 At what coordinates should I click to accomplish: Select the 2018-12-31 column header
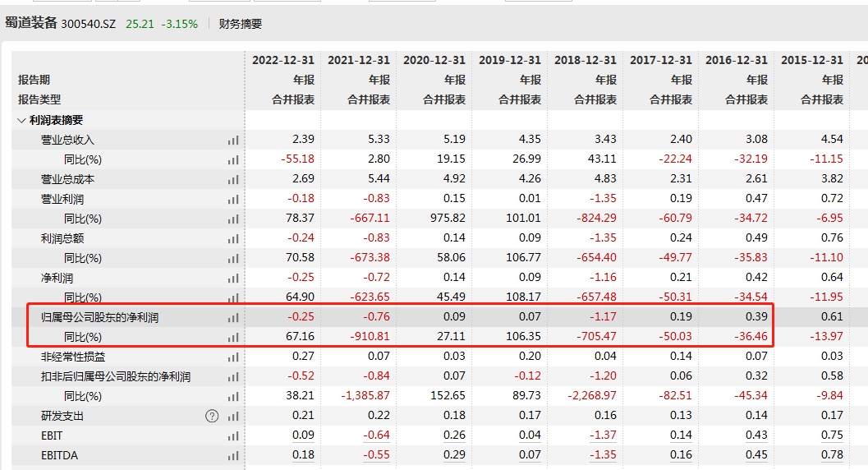tap(586, 60)
